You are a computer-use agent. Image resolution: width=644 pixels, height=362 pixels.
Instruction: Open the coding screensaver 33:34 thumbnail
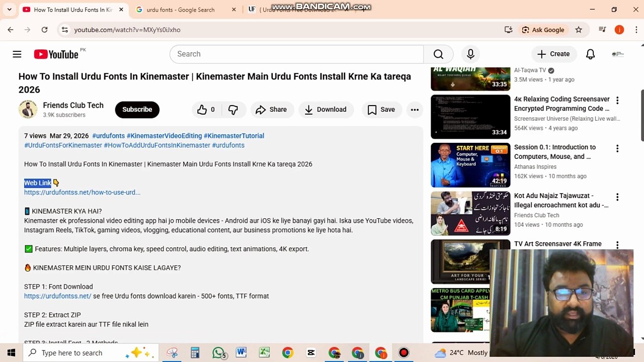click(470, 117)
